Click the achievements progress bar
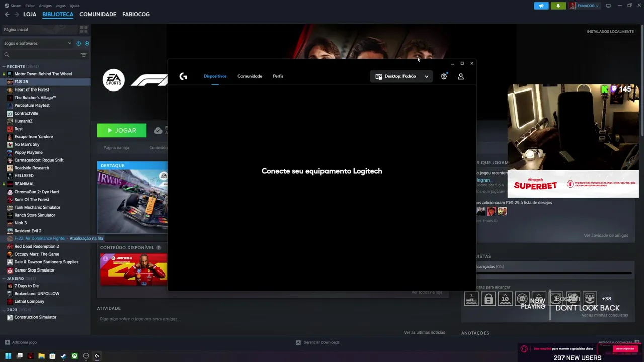The image size is (644, 362). point(554,273)
